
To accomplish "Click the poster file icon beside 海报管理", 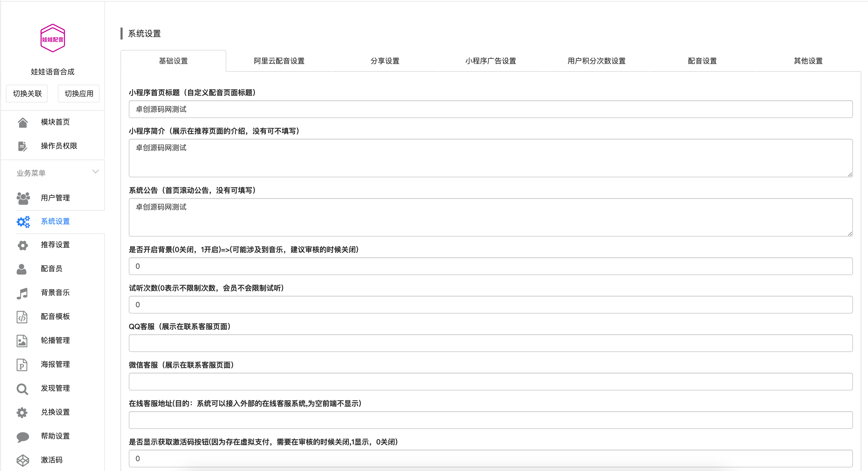I will (x=22, y=365).
